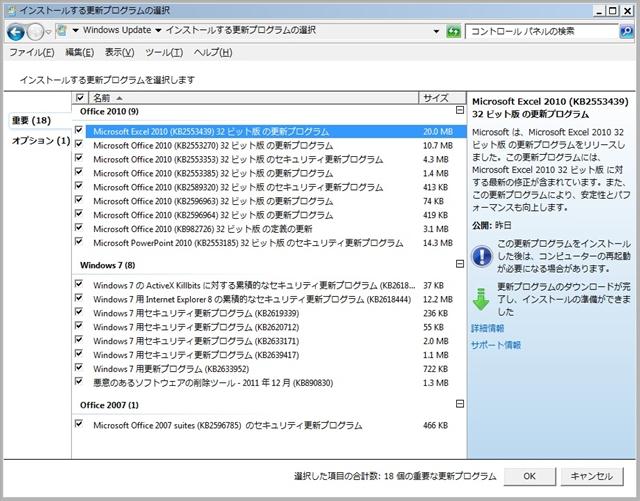Click the Forward navigation arrow button

click(x=35, y=32)
